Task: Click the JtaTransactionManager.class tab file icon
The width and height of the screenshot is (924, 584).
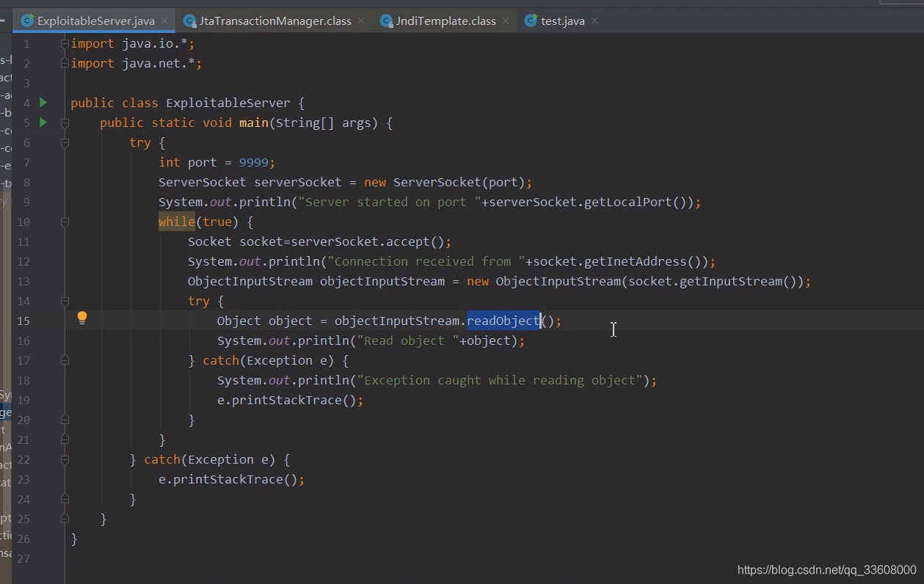Action: point(190,21)
